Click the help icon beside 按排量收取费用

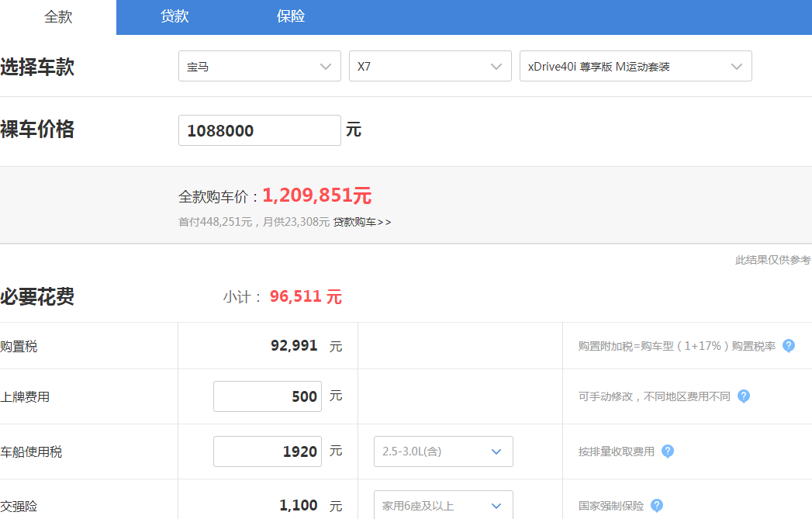click(x=668, y=452)
